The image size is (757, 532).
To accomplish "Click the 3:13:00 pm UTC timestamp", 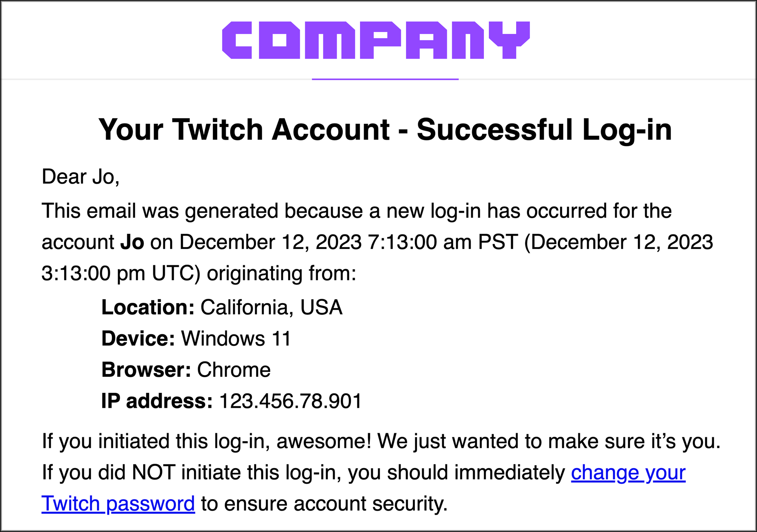I will pyautogui.click(x=121, y=273).
